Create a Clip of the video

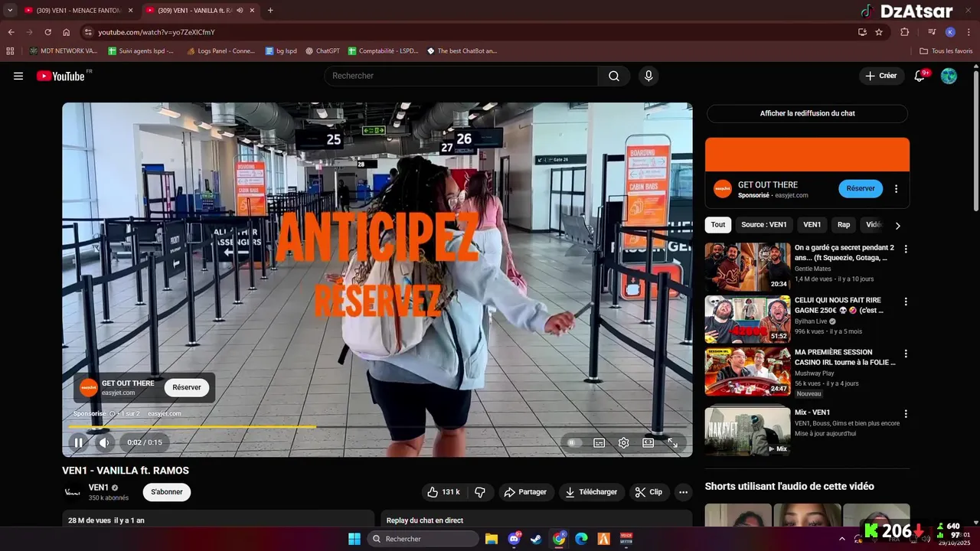coord(649,492)
